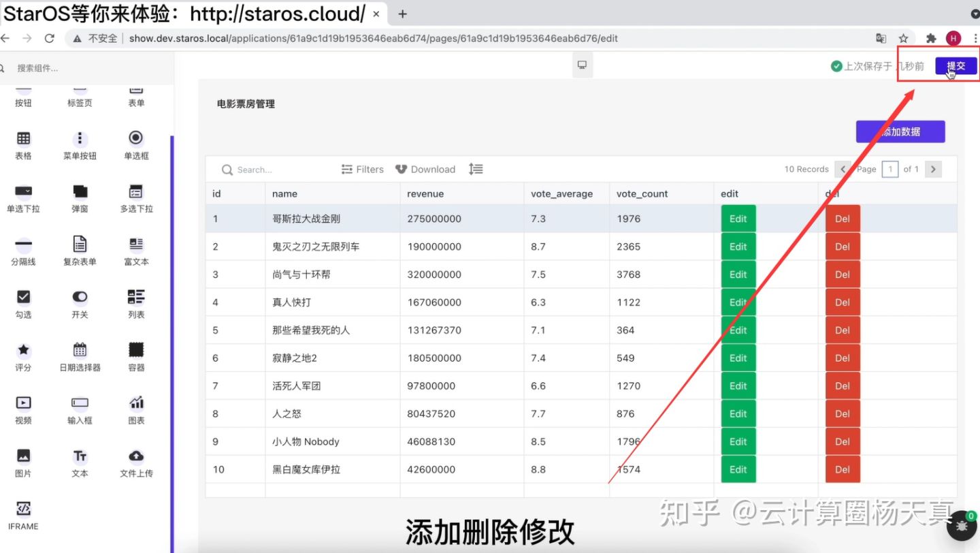The height and width of the screenshot is (553, 980).
Task: Delete the 鬼灭之刃之无限列车 row
Action: click(843, 247)
